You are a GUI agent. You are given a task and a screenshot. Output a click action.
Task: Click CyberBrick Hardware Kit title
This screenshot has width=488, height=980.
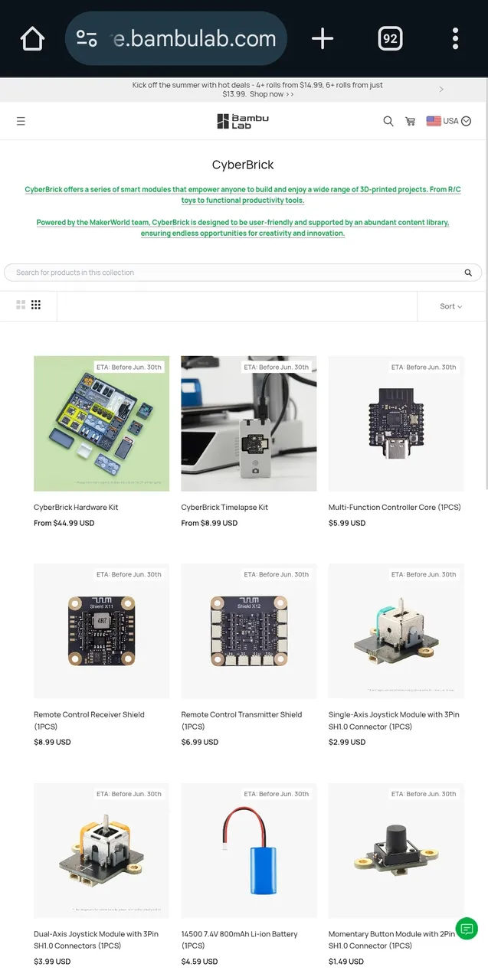(76, 507)
